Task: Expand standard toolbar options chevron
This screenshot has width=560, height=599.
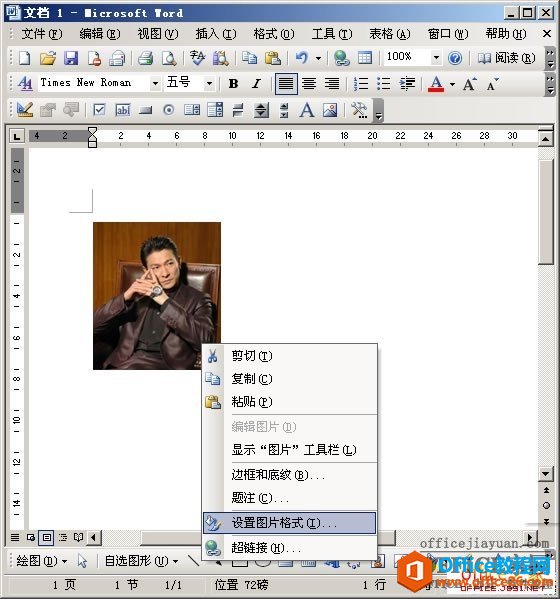Action: tap(550, 58)
